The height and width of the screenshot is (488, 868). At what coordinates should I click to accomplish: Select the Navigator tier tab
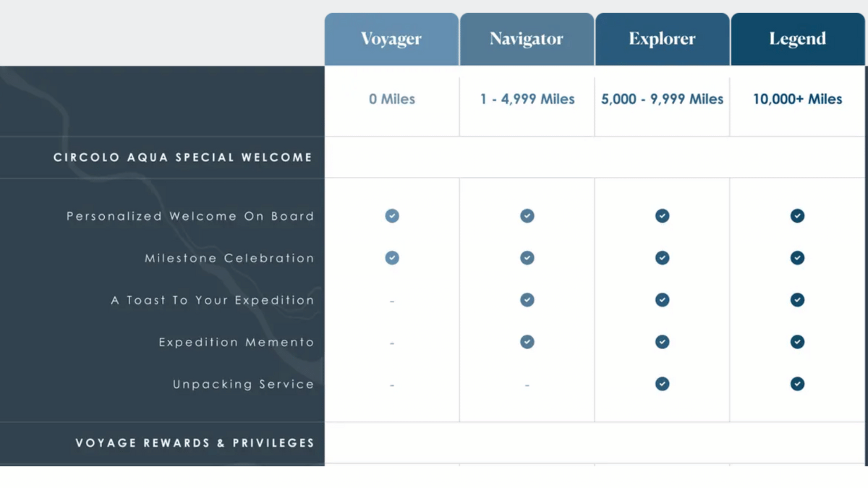click(x=527, y=39)
